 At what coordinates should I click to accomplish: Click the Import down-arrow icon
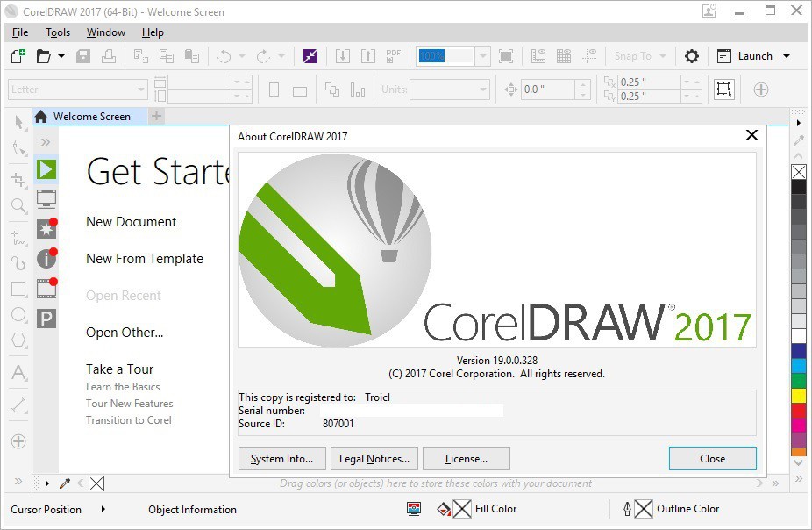[x=342, y=56]
